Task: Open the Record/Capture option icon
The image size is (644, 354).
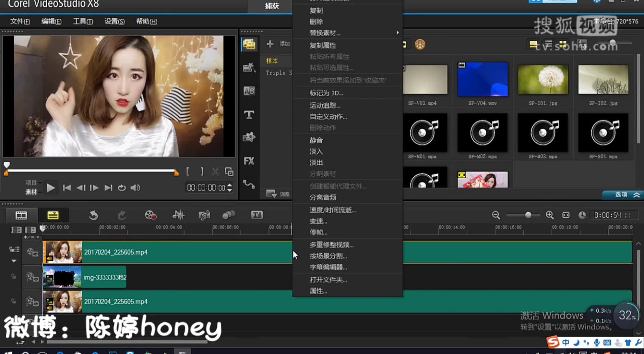Action: (151, 215)
